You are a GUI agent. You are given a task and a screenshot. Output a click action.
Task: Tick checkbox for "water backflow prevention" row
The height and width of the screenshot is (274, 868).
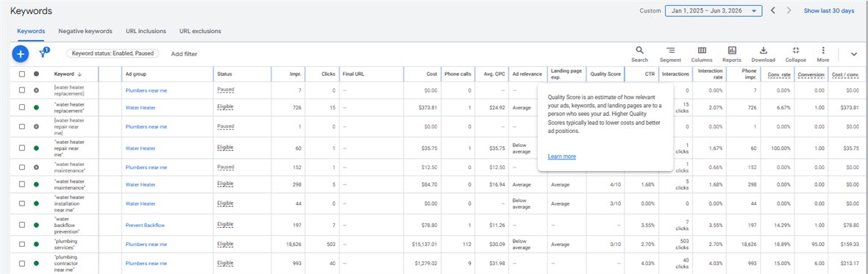tap(22, 225)
